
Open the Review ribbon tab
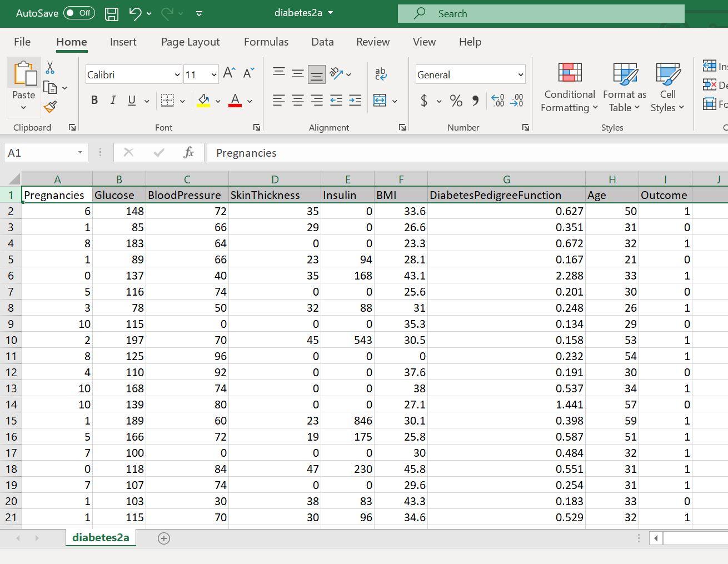(372, 42)
